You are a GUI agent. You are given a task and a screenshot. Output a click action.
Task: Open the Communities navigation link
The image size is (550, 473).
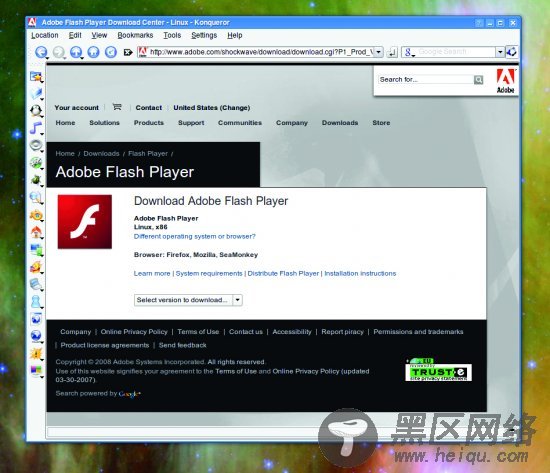point(240,123)
